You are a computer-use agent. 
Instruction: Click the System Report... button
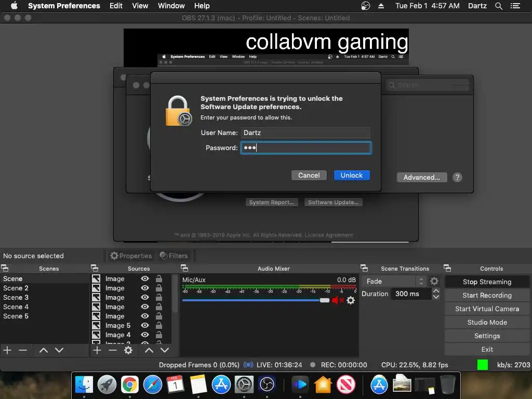[271, 202]
